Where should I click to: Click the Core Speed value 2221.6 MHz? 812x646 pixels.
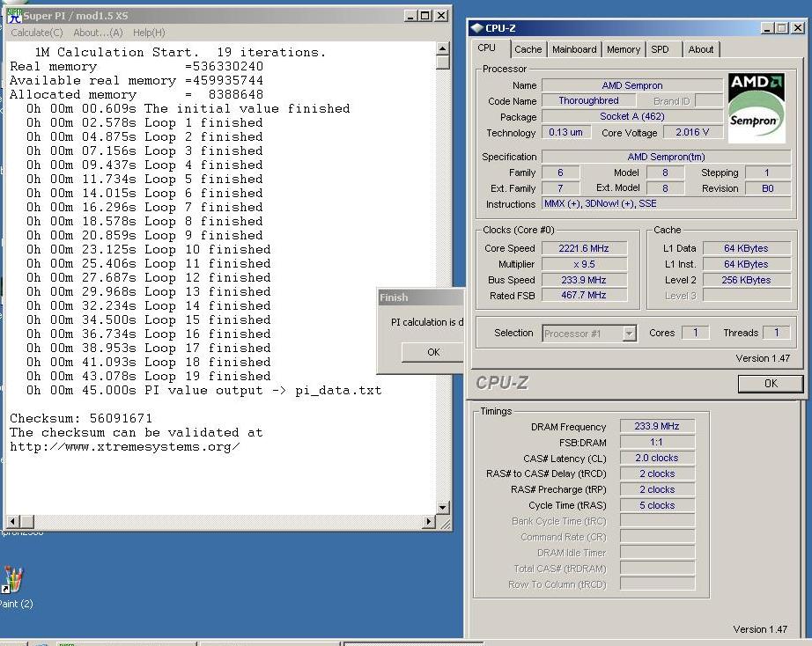(584, 248)
